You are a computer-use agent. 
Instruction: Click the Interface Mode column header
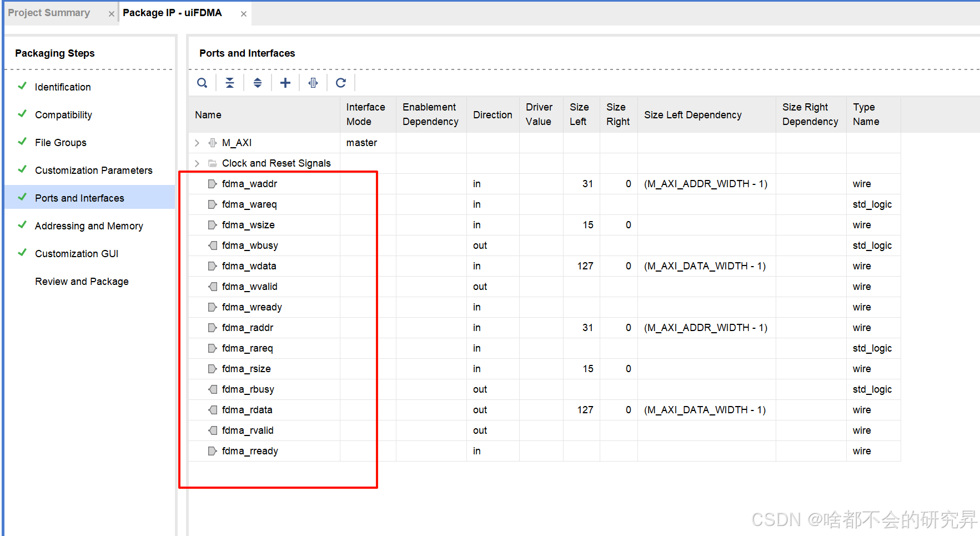(x=368, y=114)
